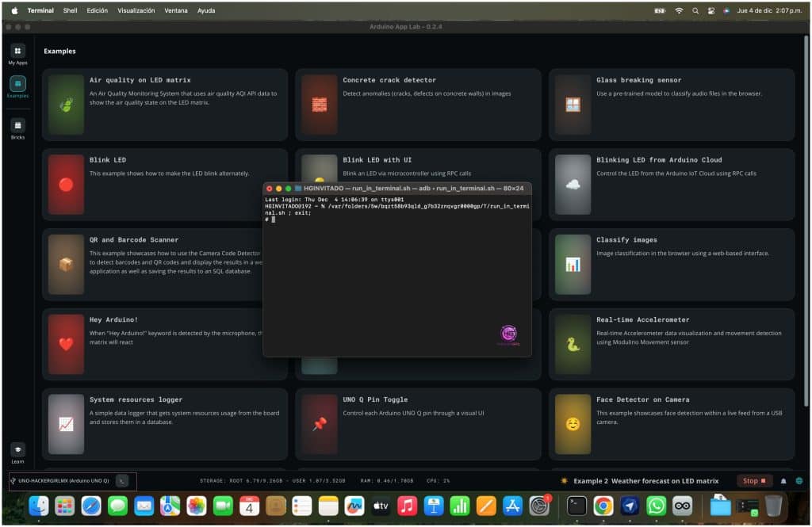Open Finder from the Dock

click(x=39, y=506)
